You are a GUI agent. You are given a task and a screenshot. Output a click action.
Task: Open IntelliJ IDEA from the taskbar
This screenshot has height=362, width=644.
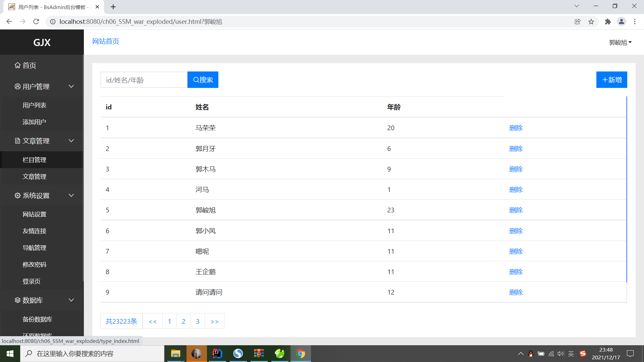pyautogui.click(x=217, y=353)
